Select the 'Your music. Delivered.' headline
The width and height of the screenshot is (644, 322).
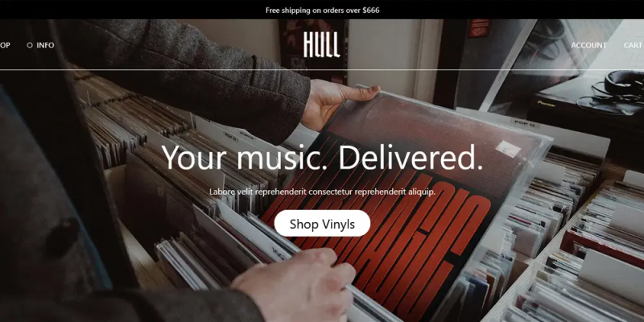pyautogui.click(x=323, y=157)
